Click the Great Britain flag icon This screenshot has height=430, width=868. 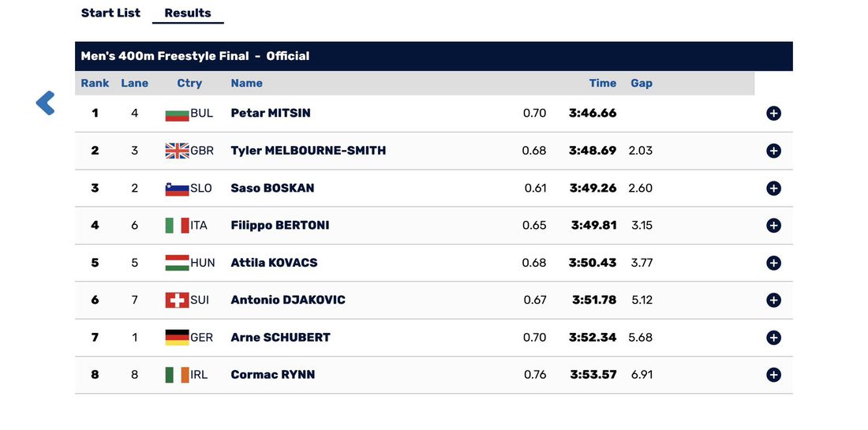[177, 151]
